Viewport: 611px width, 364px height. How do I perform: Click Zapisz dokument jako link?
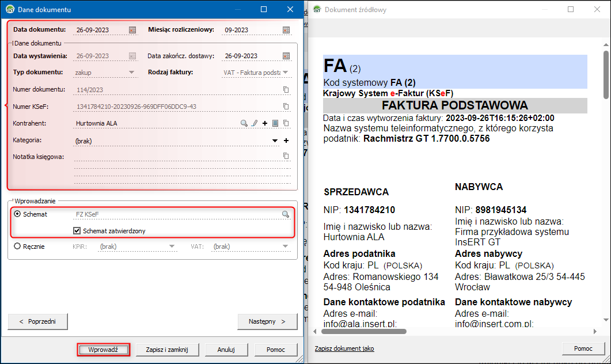tap(344, 348)
